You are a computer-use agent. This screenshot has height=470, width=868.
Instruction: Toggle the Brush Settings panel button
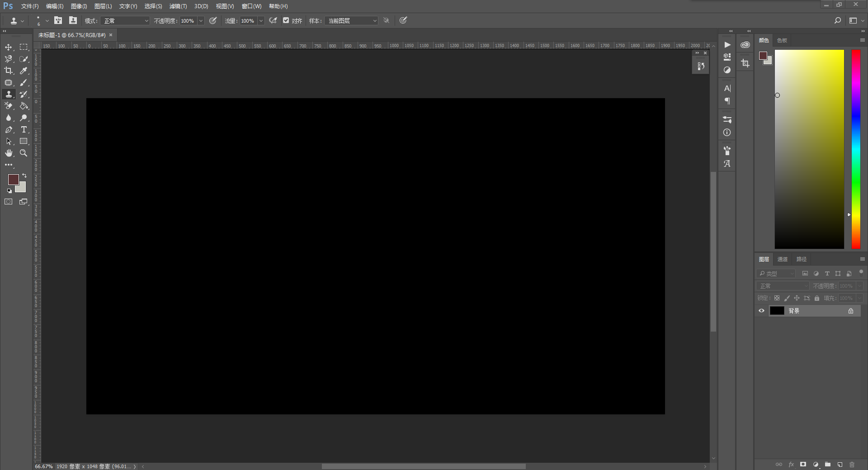[58, 20]
